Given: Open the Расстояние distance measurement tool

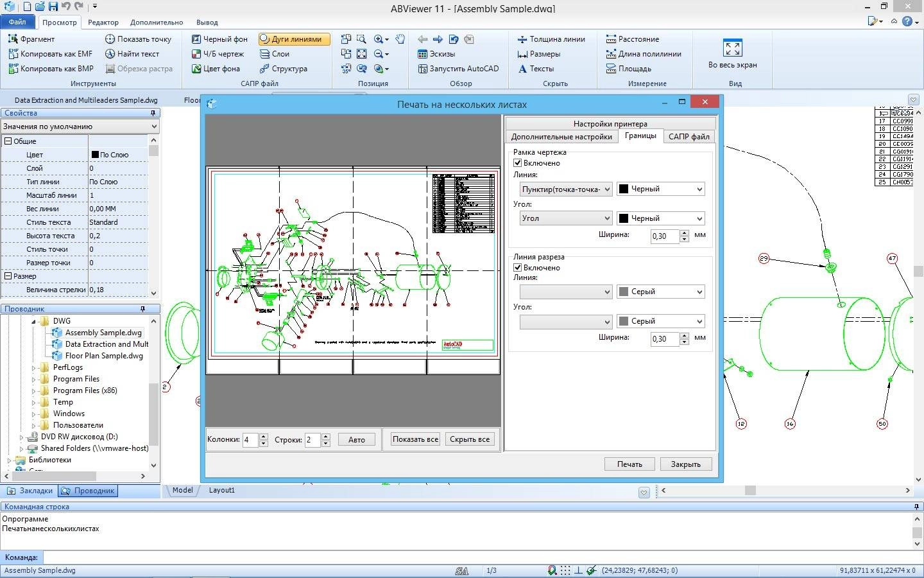Looking at the screenshot, I should [x=632, y=39].
